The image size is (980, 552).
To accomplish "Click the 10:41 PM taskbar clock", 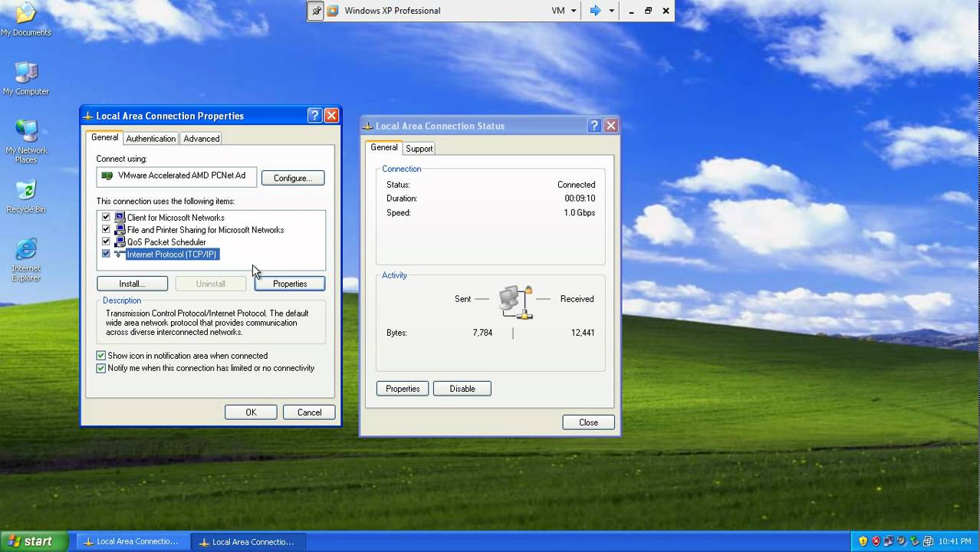I will click(x=955, y=541).
